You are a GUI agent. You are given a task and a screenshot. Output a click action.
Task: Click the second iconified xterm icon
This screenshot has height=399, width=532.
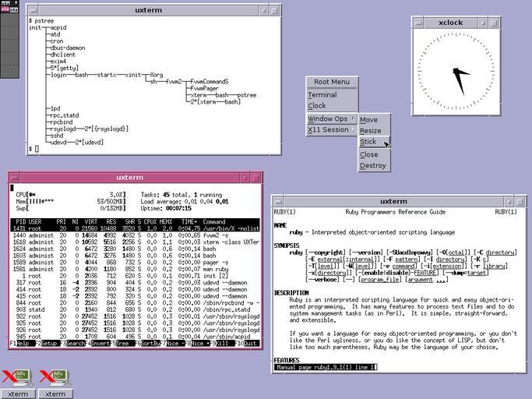click(x=55, y=378)
